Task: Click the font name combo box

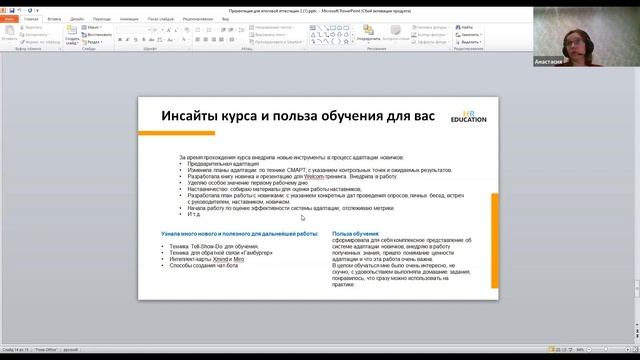Action: point(134,30)
